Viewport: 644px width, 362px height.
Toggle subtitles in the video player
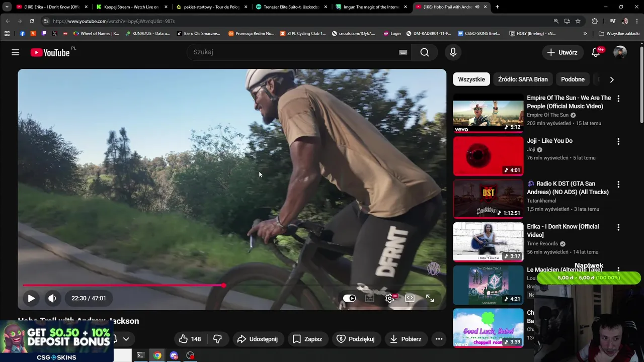(369, 298)
